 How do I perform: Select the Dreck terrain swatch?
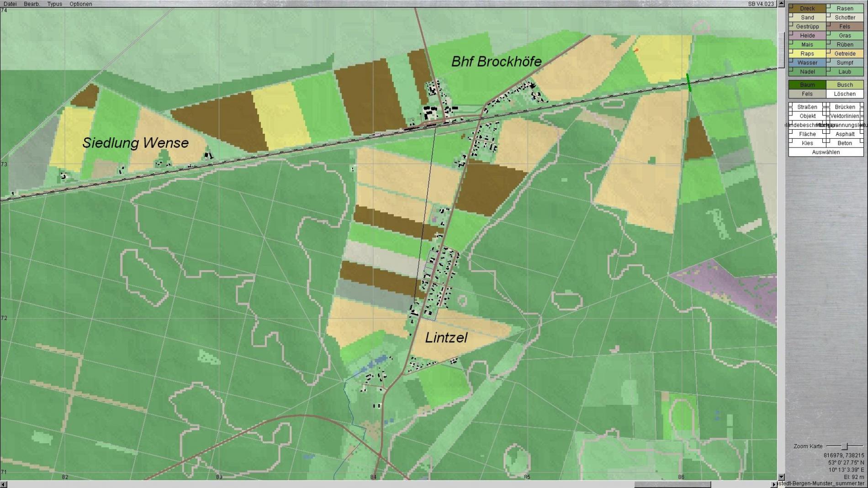tap(807, 8)
